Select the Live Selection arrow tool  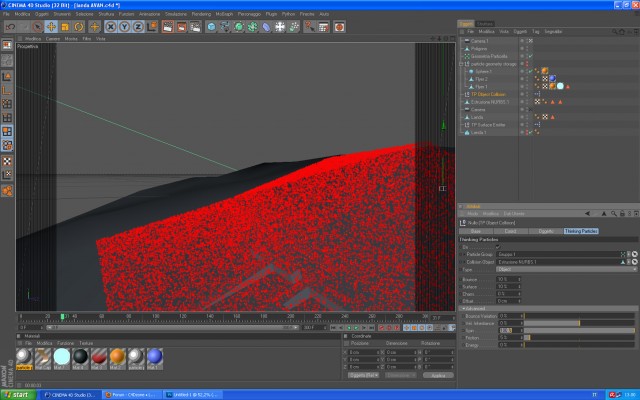[38, 27]
